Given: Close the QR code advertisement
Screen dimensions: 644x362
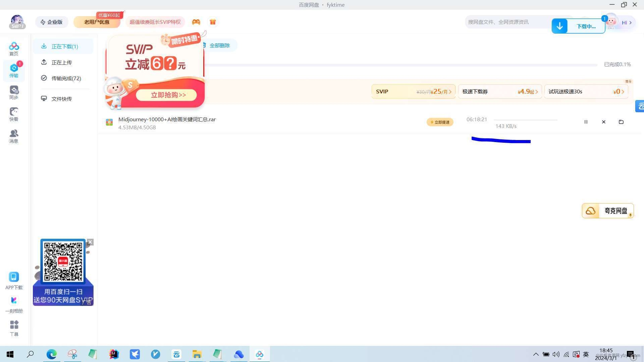Looking at the screenshot, I should tap(90, 242).
